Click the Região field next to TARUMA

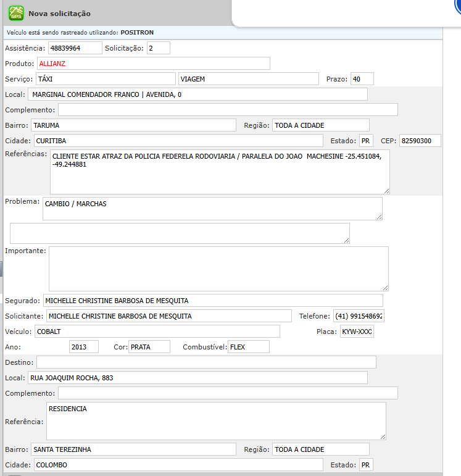tap(321, 125)
